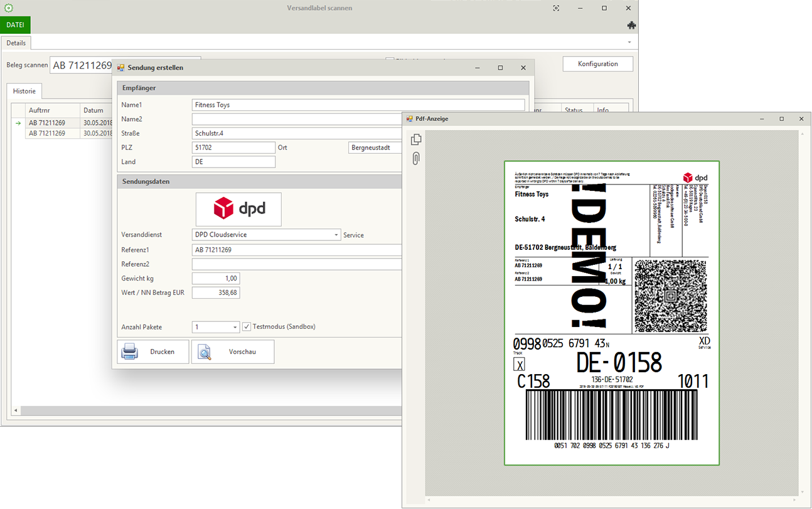
Task: Click the Pdf-Anzeige window icon
Action: [409, 119]
